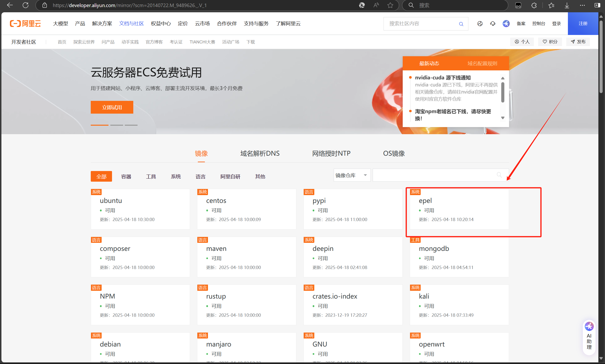The image size is (605, 364).
Task: Click the customer support headset icon
Action: click(493, 24)
